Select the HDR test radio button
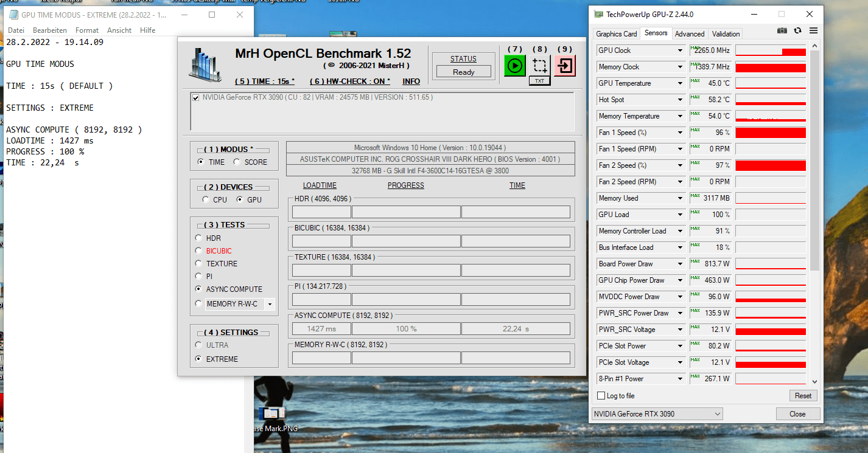The image size is (868, 453). click(x=198, y=238)
